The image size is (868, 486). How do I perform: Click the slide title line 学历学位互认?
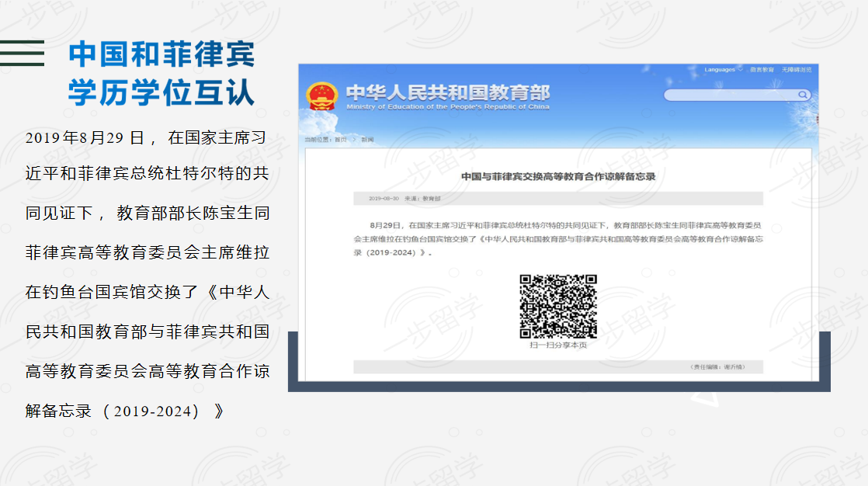pos(161,92)
